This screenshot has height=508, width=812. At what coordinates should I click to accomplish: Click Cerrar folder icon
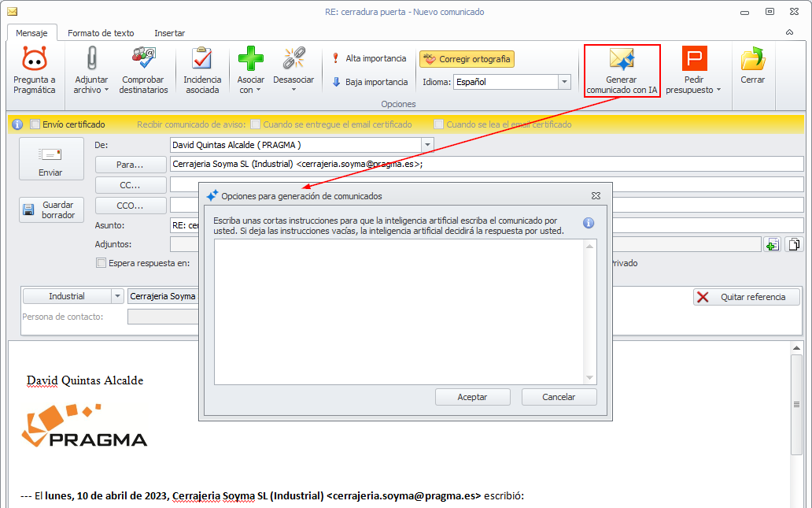[752, 58]
